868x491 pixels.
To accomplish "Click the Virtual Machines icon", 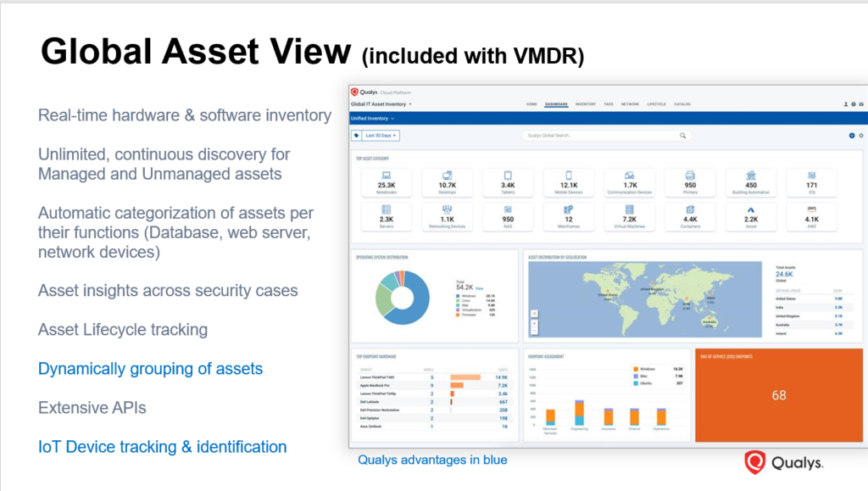I will (x=630, y=209).
